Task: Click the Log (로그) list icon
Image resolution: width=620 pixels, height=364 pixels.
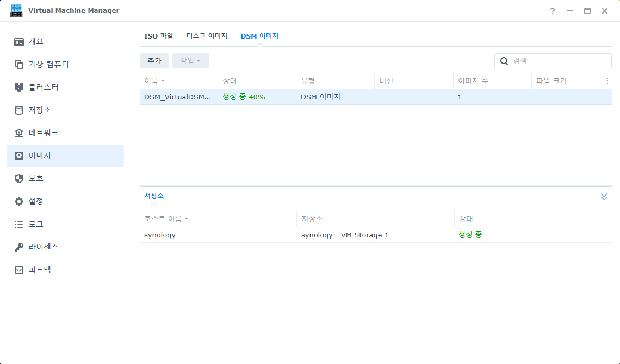Action: point(19,224)
